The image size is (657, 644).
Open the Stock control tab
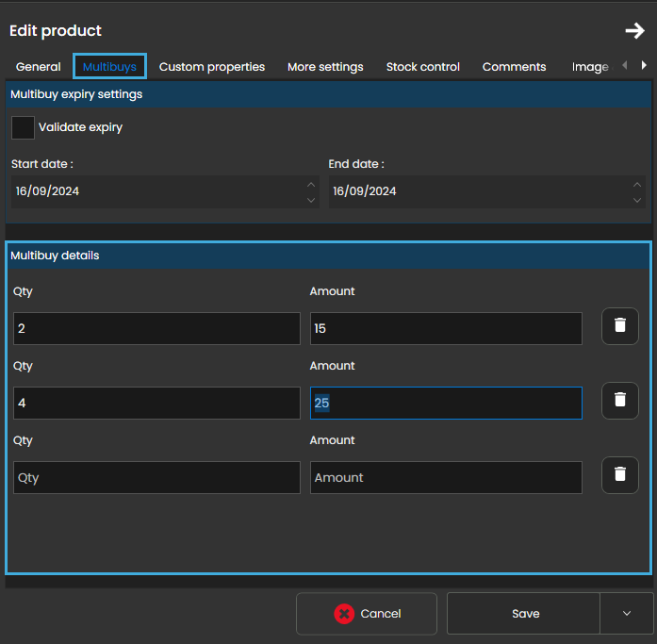point(423,67)
